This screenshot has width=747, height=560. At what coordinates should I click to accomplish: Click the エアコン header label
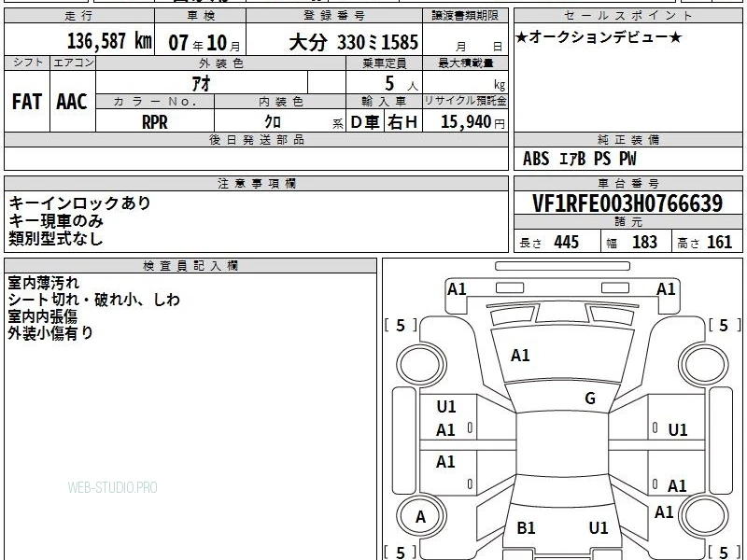point(73,63)
